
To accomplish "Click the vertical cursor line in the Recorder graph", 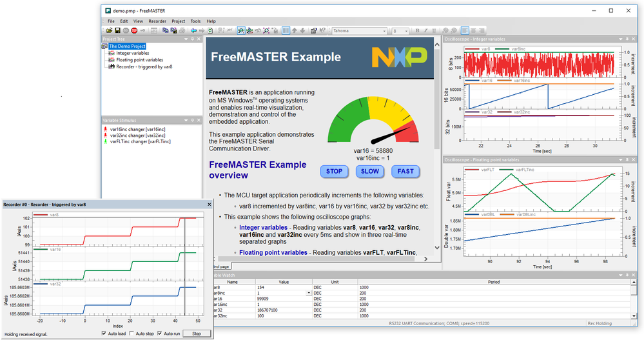I will pyautogui.click(x=184, y=266).
